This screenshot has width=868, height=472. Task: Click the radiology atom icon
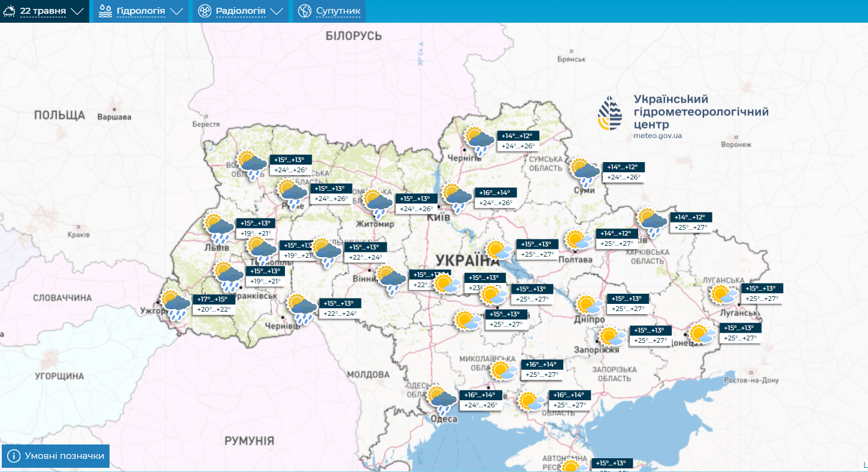pyautogui.click(x=204, y=10)
